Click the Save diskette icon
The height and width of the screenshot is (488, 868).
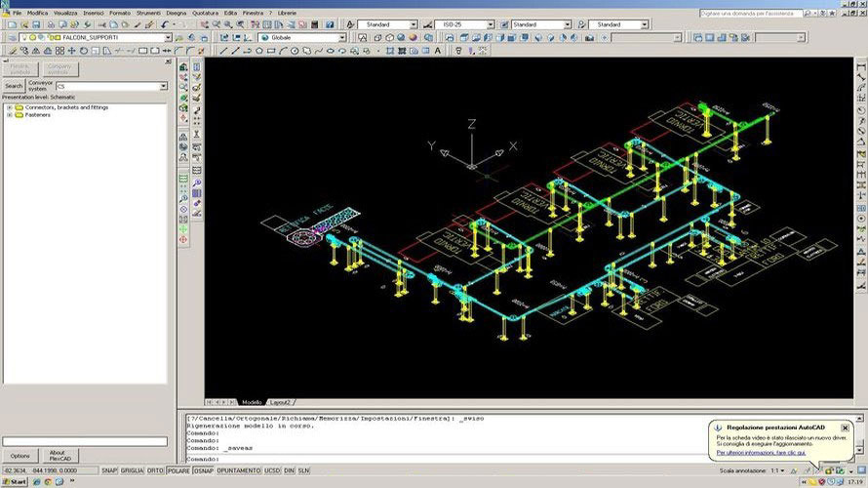[x=36, y=25]
